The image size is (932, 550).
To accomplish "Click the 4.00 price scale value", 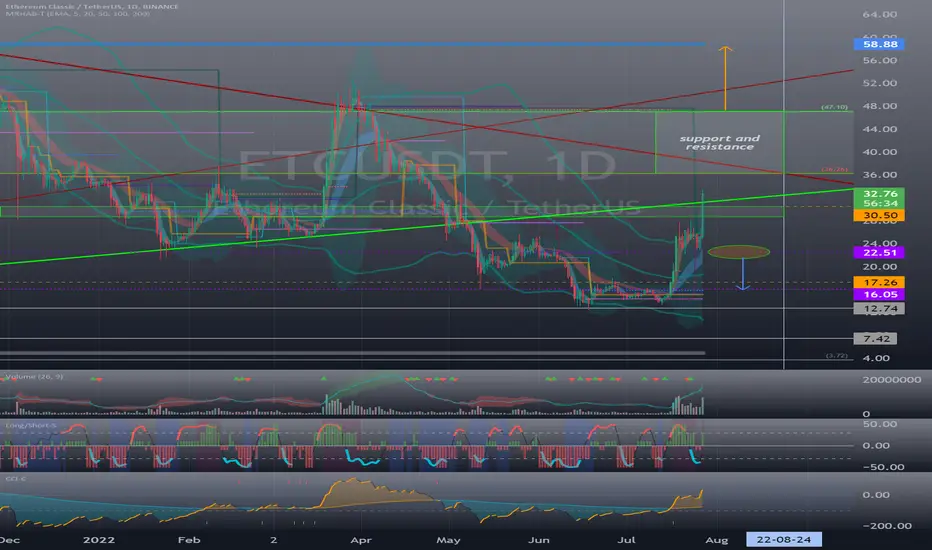I will click(x=876, y=358).
